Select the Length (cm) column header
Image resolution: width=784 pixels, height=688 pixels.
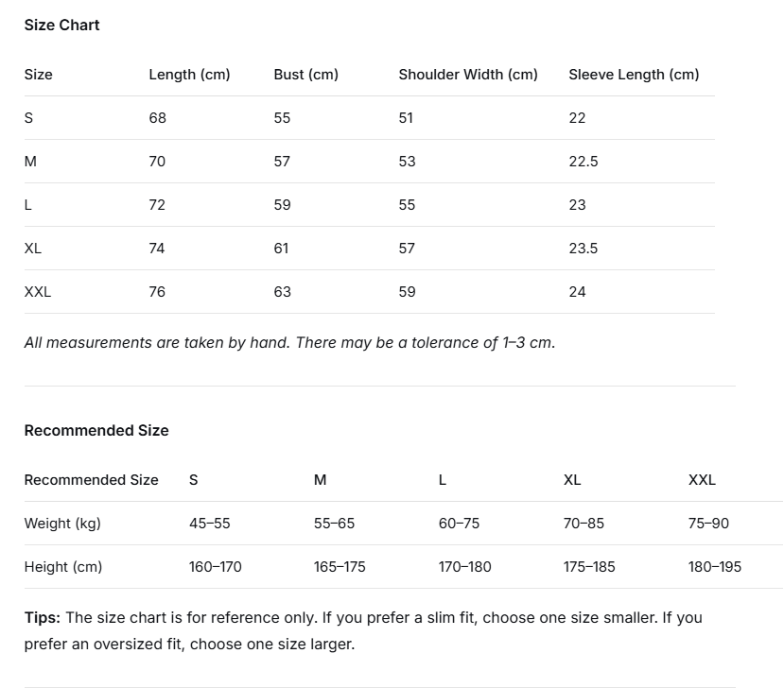pyautogui.click(x=189, y=75)
